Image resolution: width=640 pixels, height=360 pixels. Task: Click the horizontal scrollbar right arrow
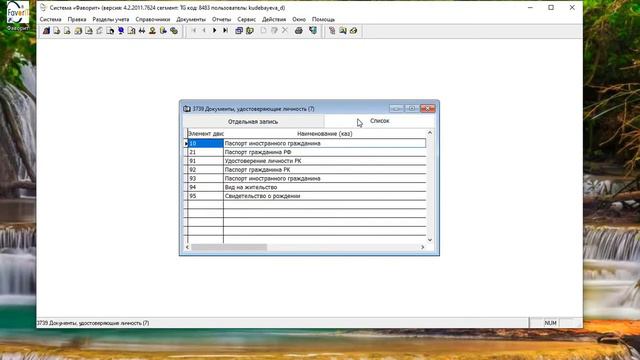click(x=422, y=247)
